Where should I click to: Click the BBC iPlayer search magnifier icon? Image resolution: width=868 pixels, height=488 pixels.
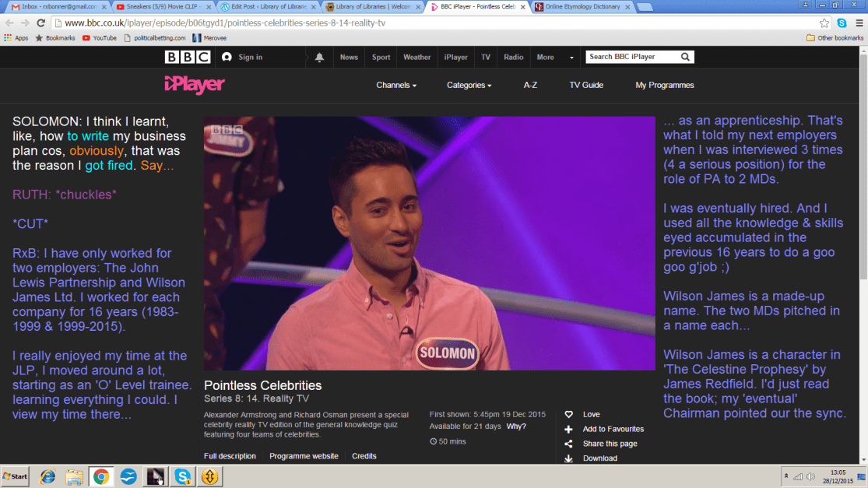tap(685, 57)
